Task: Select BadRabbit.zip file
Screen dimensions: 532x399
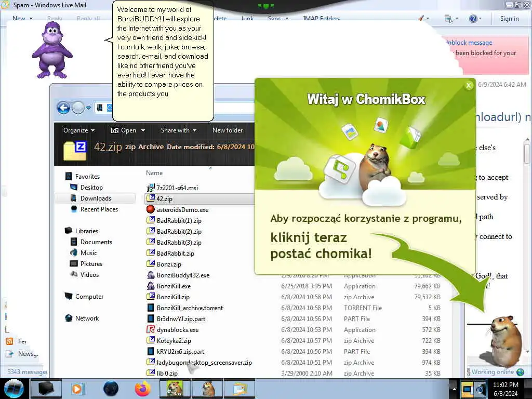Action: click(175, 253)
